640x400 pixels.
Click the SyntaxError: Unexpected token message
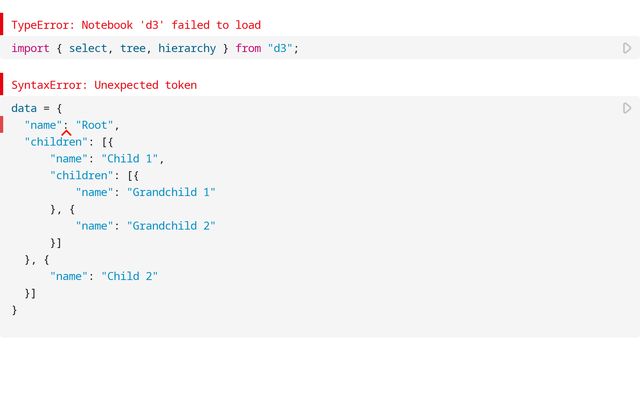pos(104,85)
